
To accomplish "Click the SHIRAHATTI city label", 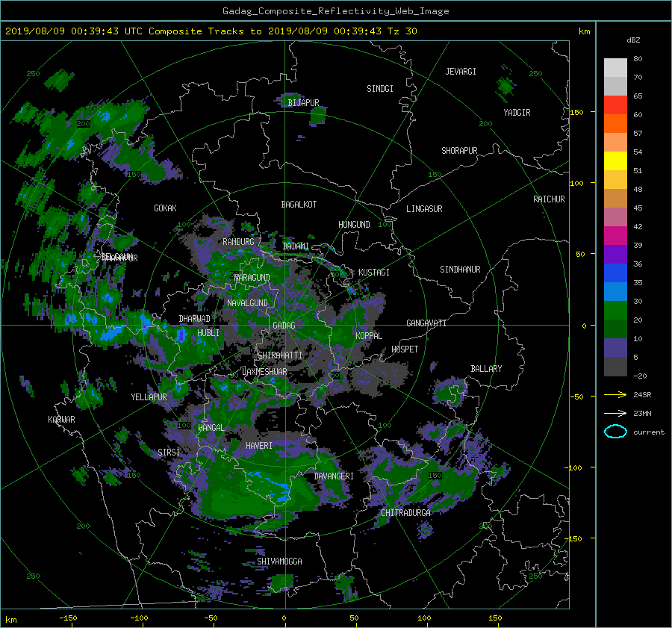I will pyautogui.click(x=280, y=355).
